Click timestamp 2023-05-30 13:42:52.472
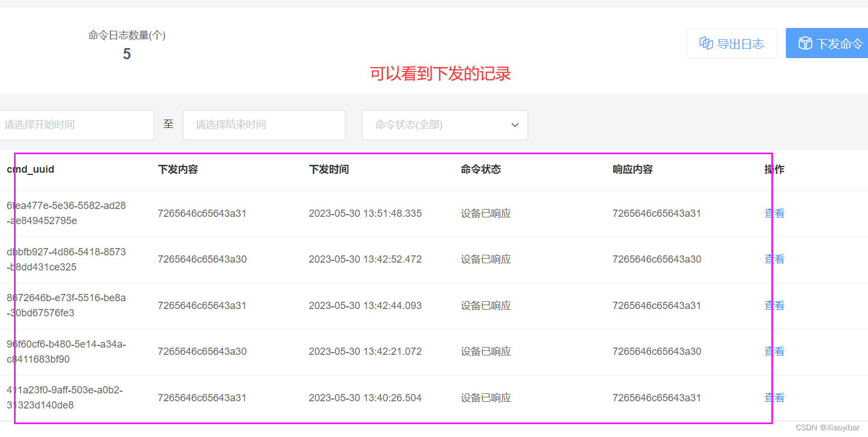868x437 pixels. [x=365, y=259]
